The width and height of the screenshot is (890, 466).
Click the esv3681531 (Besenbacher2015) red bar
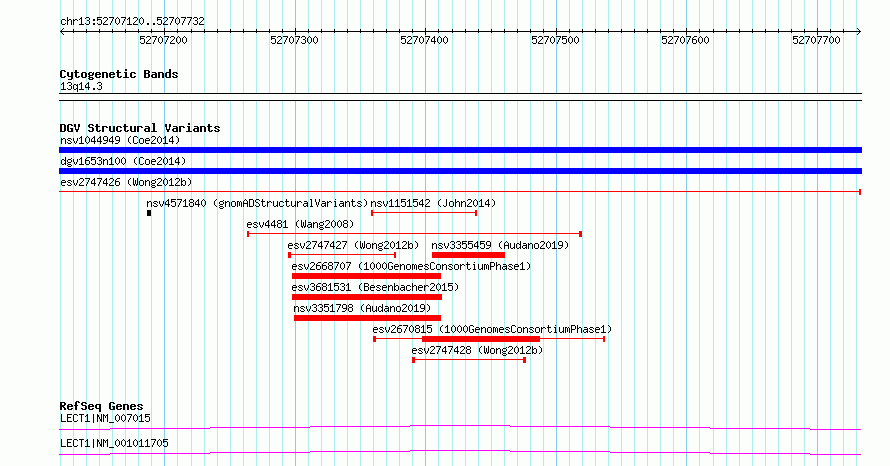(367, 297)
